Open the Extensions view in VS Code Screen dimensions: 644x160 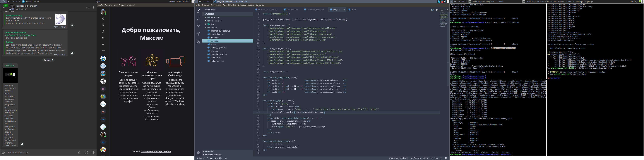click(x=198, y=41)
